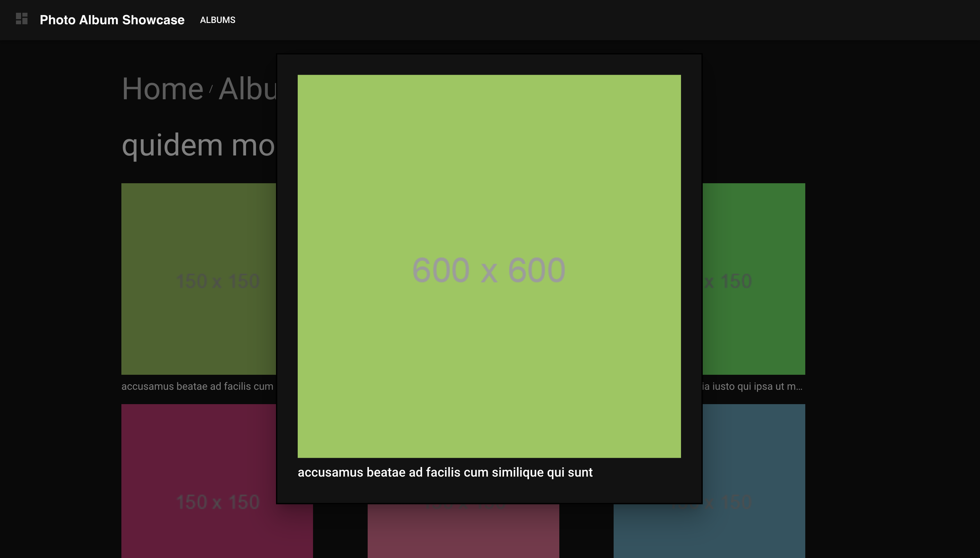Select the partially hidden Albums breadcrumb
The image size is (980, 558).
coord(247,89)
